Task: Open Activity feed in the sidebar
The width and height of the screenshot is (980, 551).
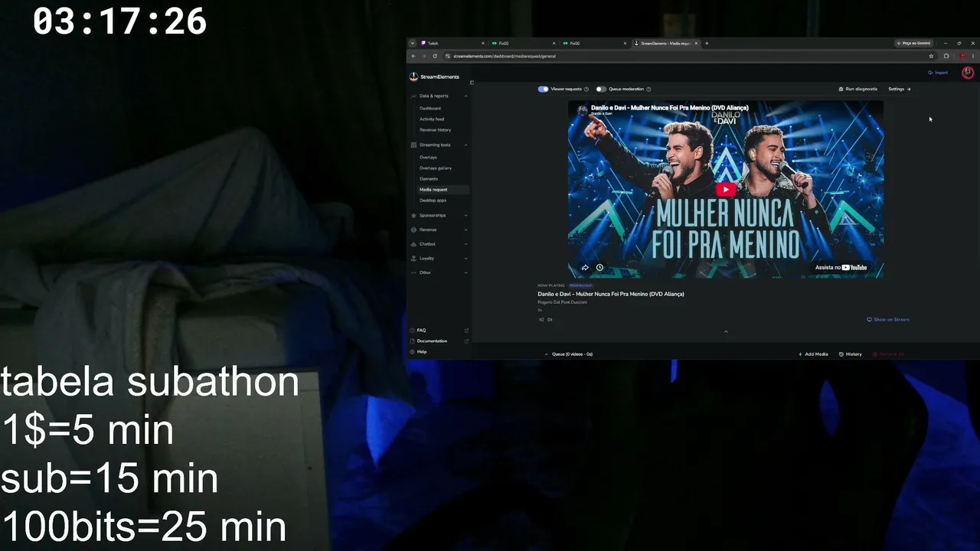Action: coord(432,119)
